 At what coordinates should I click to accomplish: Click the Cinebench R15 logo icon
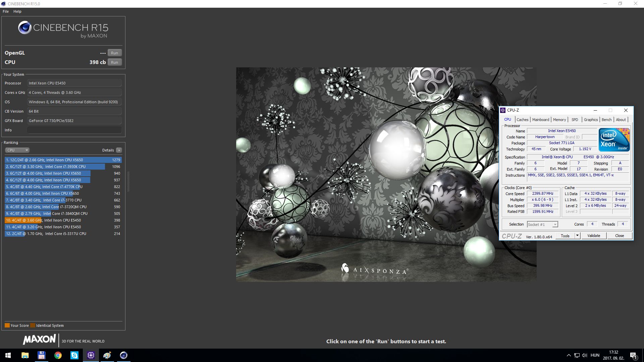point(25,28)
